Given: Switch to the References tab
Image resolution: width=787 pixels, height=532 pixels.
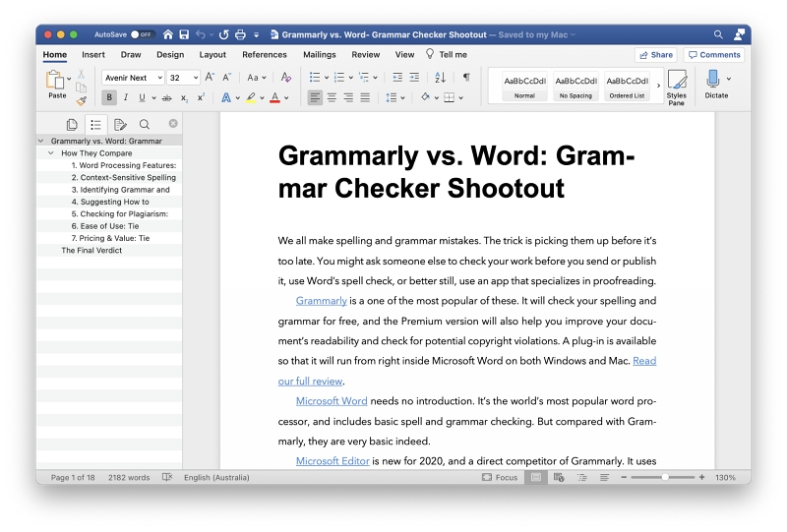Looking at the screenshot, I should [265, 55].
